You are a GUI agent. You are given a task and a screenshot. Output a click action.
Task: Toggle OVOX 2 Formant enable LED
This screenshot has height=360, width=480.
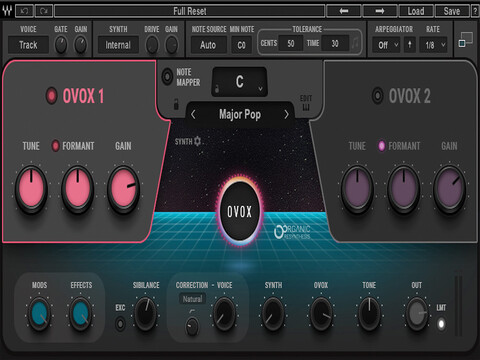(382, 146)
